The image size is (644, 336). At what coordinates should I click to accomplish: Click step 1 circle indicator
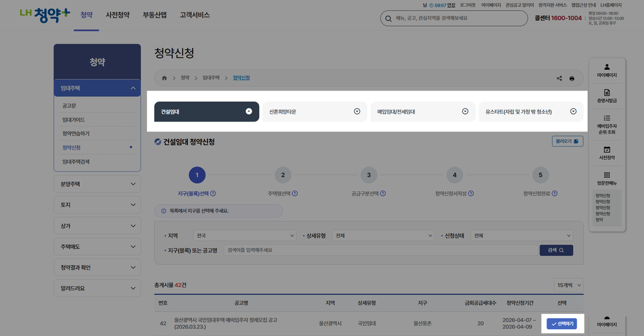197,175
